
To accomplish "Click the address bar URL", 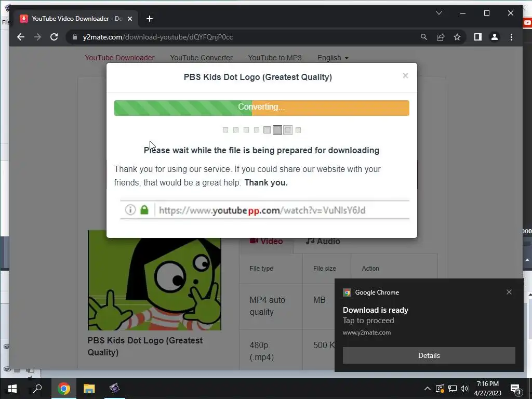I will pos(158,37).
